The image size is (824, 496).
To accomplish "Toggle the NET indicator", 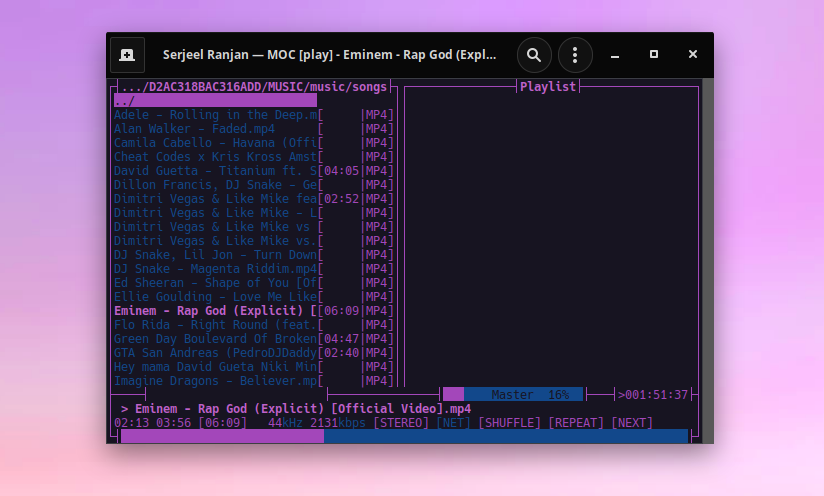I will 454,423.
